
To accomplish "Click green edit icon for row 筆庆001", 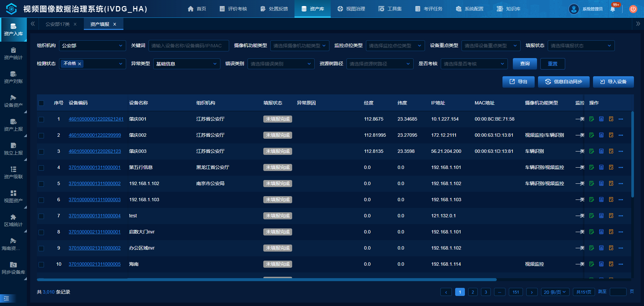I will 591,119.
